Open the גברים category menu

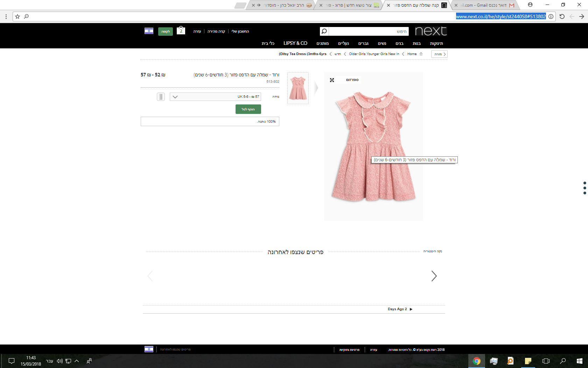(x=363, y=43)
